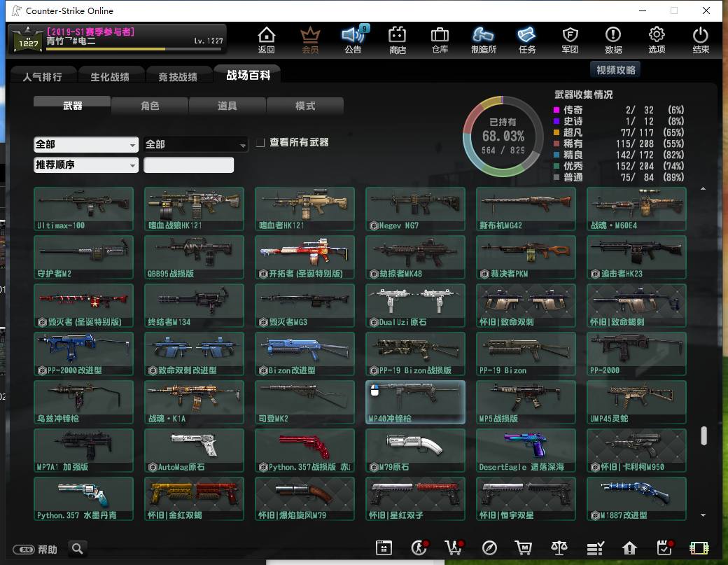This screenshot has width=728, height=565.
Task: Open the 数据 stats icon
Action: coord(613,39)
